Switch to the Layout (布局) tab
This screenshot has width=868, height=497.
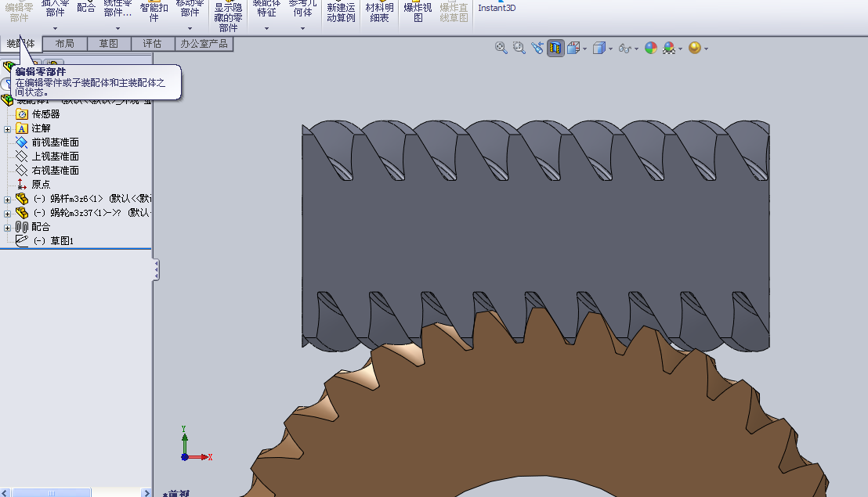(x=65, y=44)
